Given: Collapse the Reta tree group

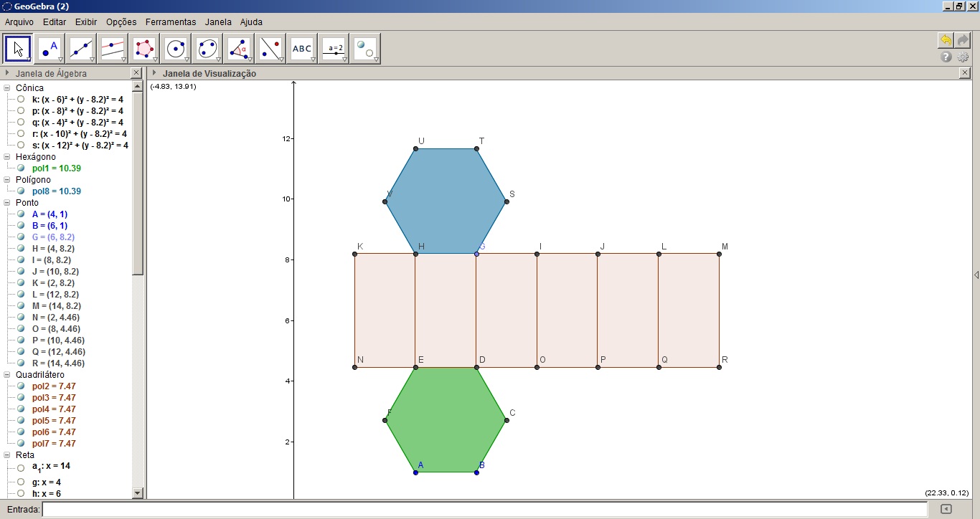Looking at the screenshot, I should [6, 455].
